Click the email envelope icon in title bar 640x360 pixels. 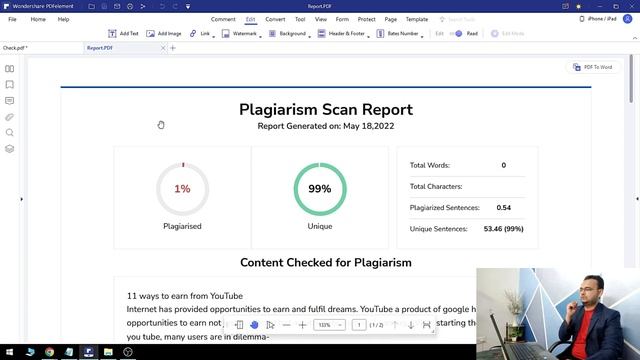[117, 6]
